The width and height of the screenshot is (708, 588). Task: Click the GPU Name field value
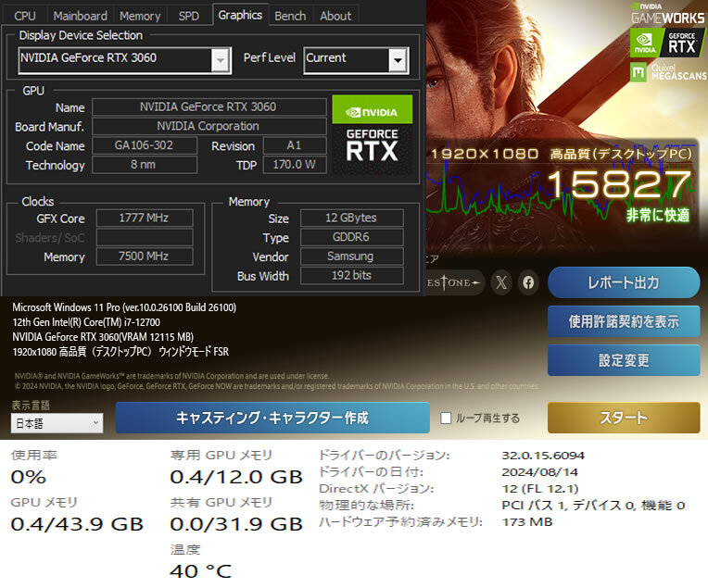coord(209,106)
